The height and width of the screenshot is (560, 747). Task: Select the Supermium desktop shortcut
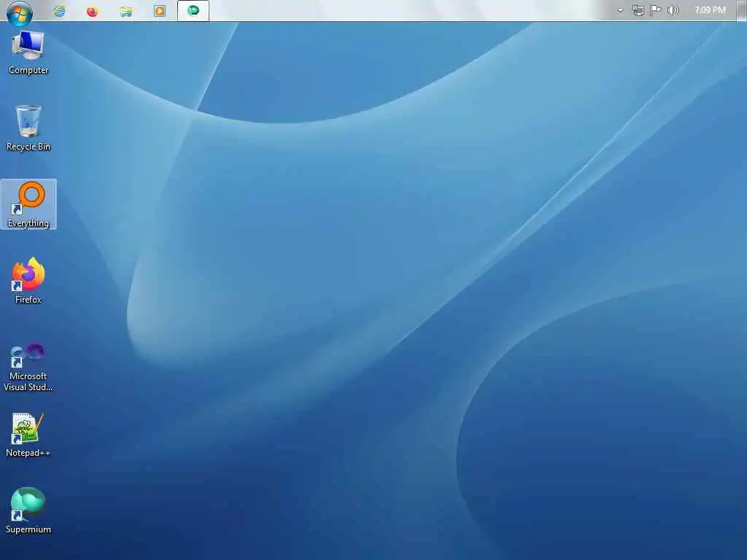click(x=28, y=510)
